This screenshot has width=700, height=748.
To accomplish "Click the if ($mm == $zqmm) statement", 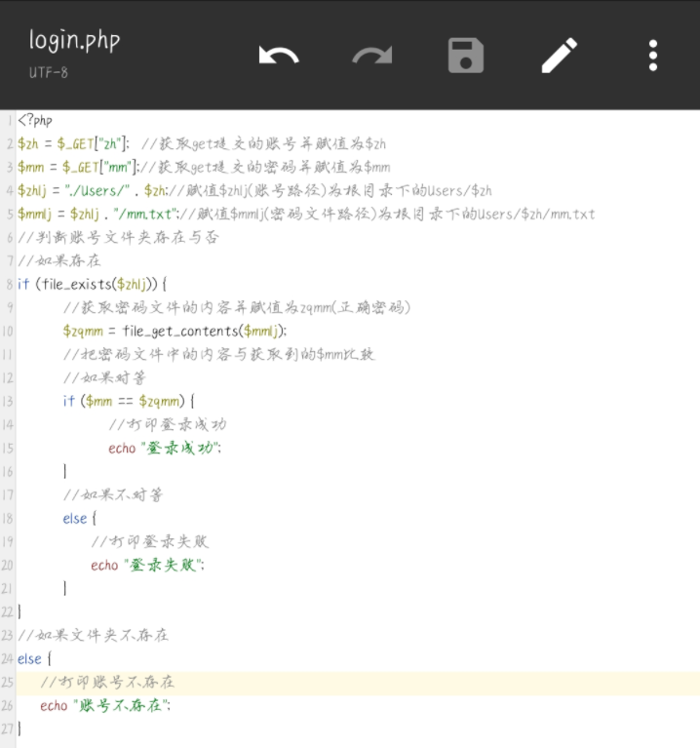I will (128, 402).
